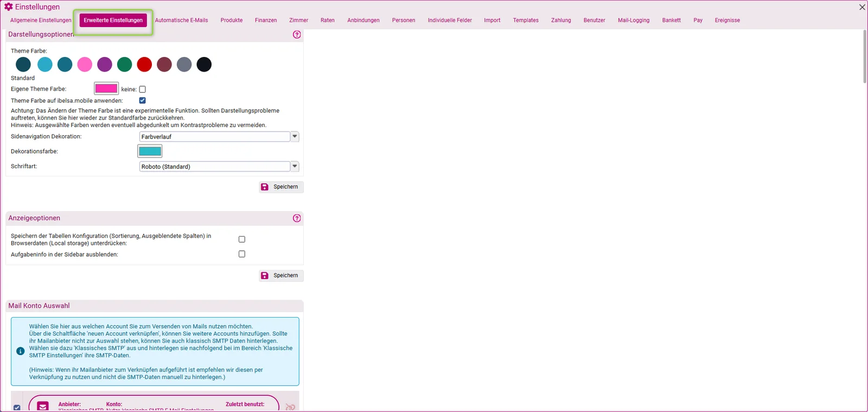The image size is (868, 412).
Task: Pick the pink theme color circle
Action: tap(85, 65)
